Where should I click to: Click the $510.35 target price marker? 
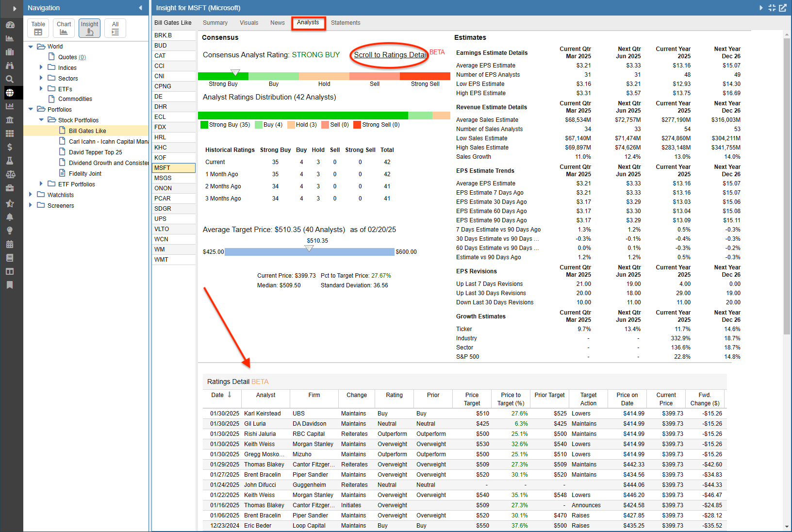click(309, 248)
